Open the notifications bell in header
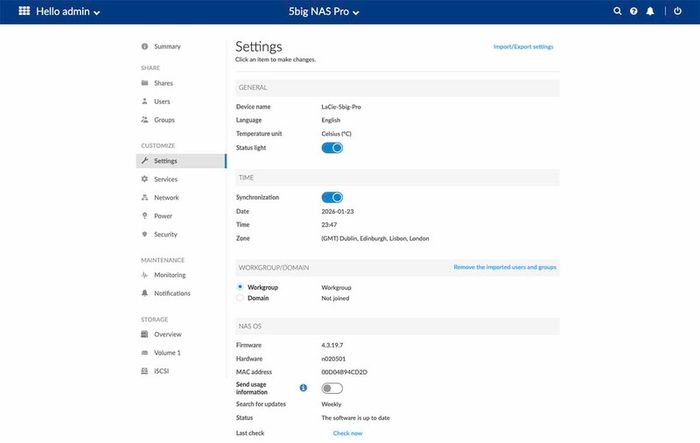700x443 pixels. [x=650, y=11]
